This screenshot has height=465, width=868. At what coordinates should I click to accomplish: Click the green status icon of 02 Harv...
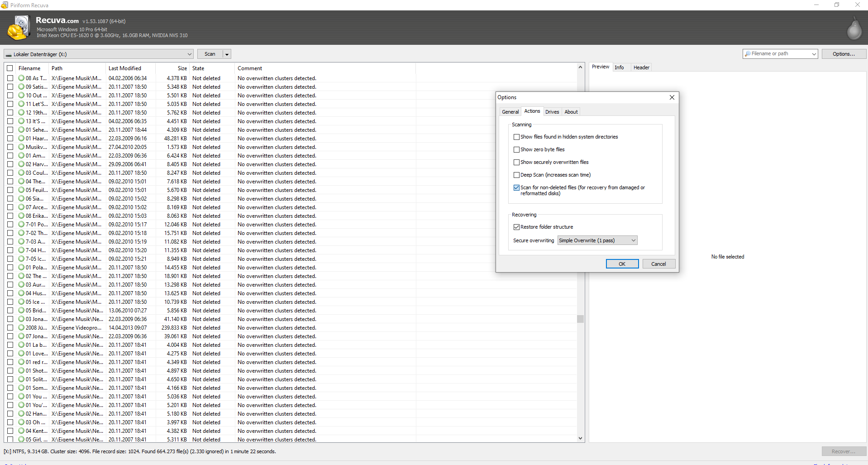coord(21,164)
